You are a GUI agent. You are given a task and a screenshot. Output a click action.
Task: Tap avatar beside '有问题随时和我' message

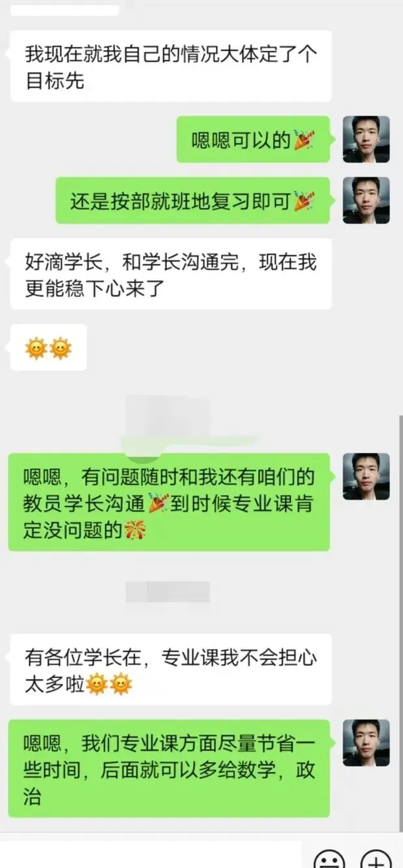pyautogui.click(x=366, y=476)
